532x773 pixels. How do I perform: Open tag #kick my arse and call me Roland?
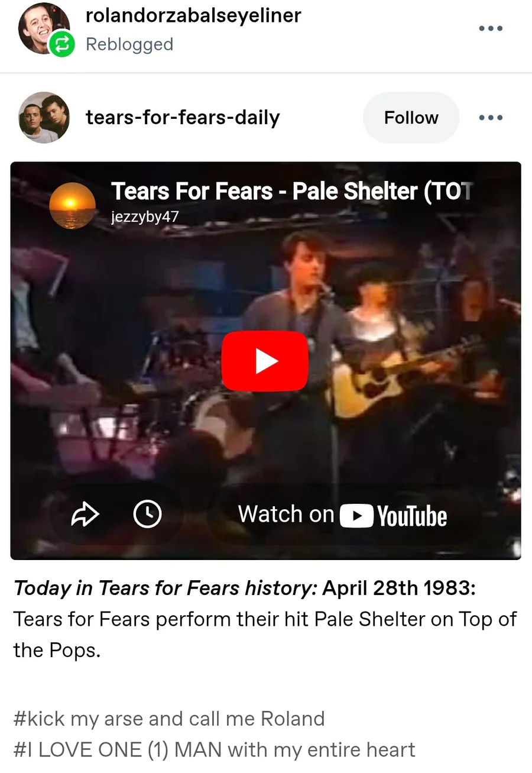(x=169, y=719)
